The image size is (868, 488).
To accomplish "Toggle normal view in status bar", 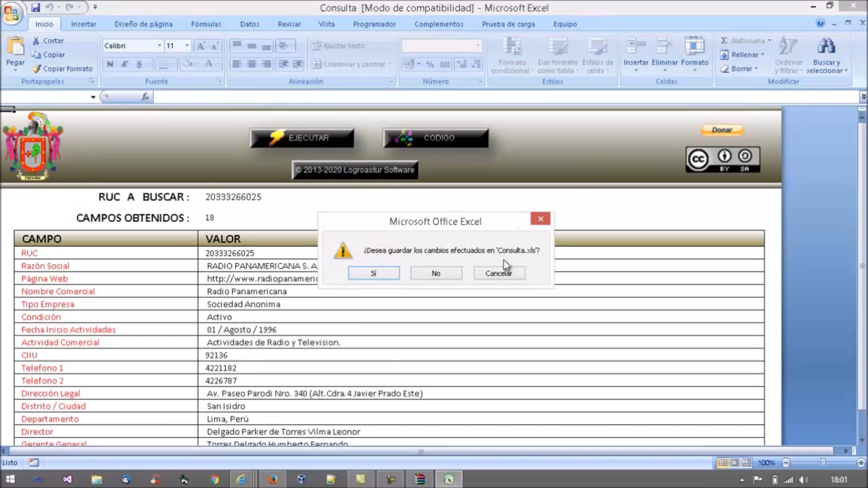I will pos(723,463).
